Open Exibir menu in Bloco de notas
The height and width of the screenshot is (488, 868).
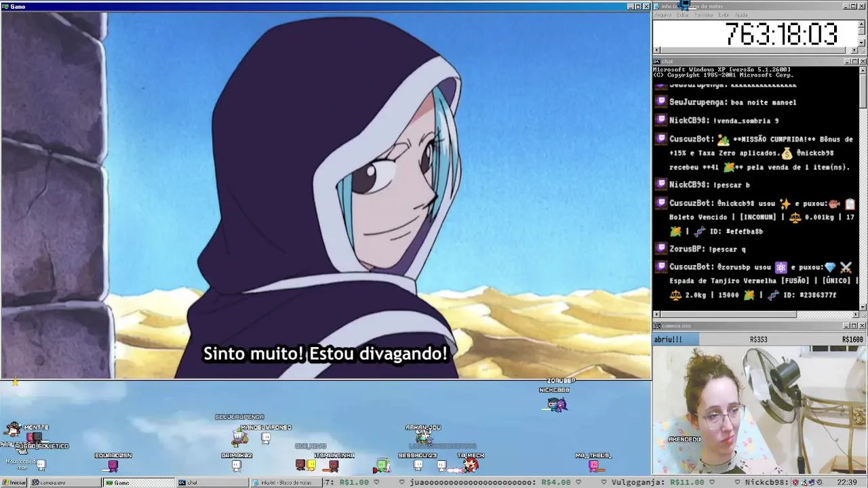[x=724, y=15]
